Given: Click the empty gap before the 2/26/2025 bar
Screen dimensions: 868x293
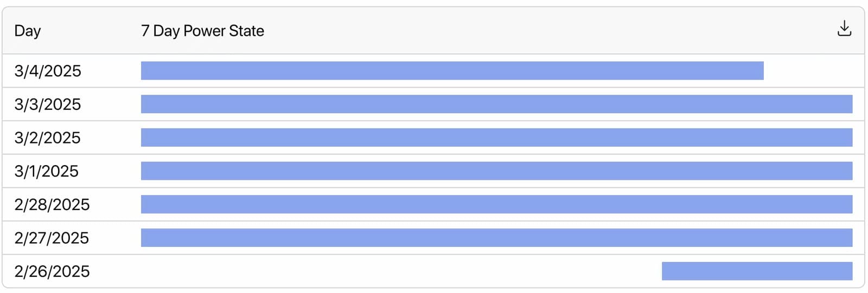Looking at the screenshot, I should point(401,271).
